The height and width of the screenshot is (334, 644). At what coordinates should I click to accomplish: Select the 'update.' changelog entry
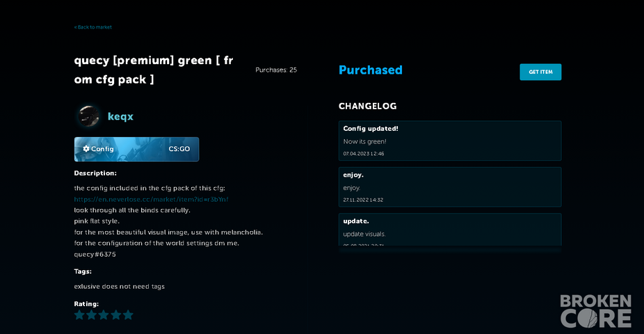[x=450, y=230]
